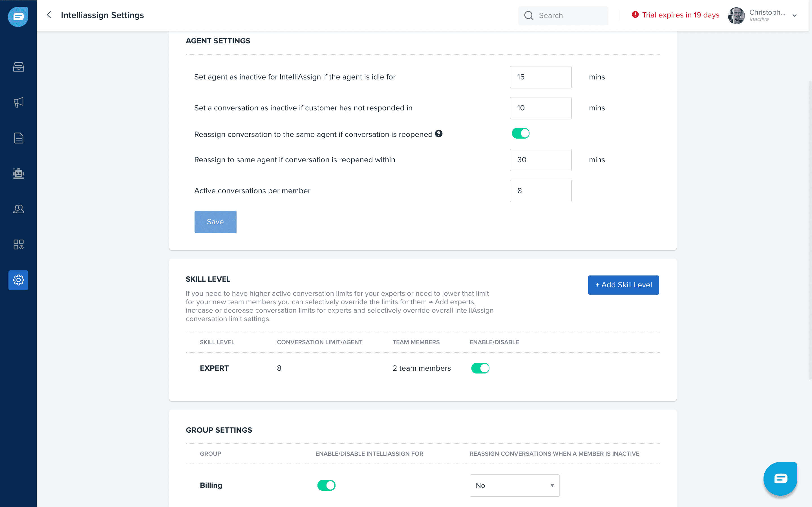Screen dimensions: 812x507
Task: Open the document articles icon in sidebar
Action: tap(18, 138)
